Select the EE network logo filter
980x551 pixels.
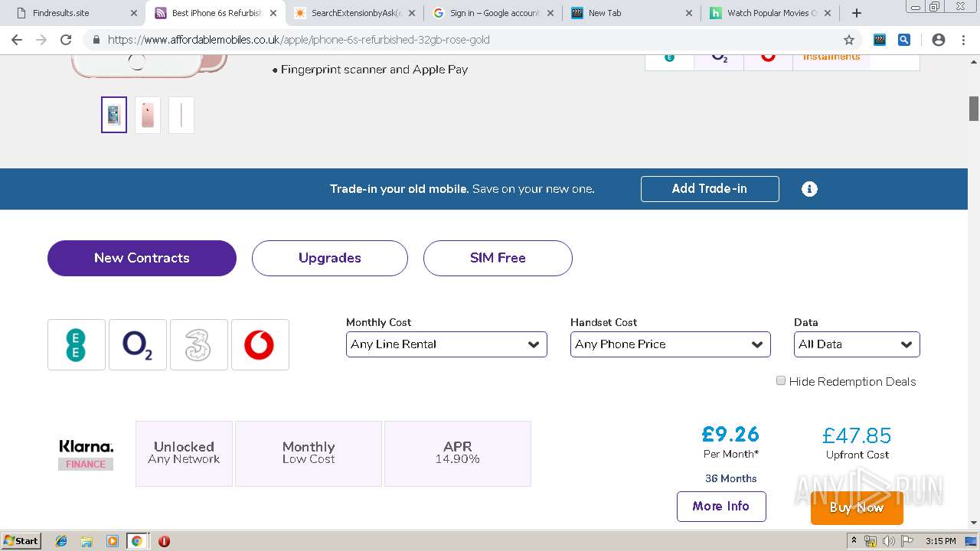[x=77, y=345]
